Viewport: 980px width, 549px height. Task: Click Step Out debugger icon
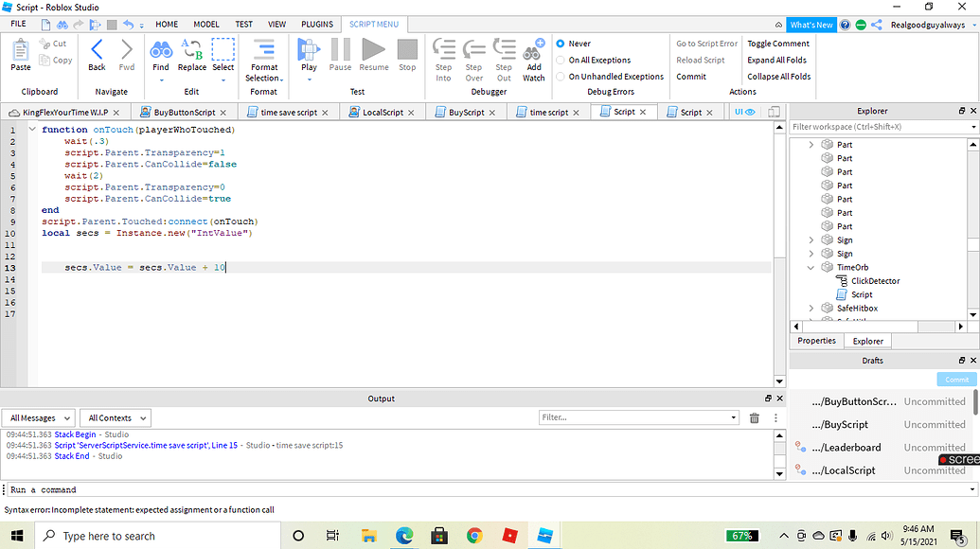coord(504,49)
